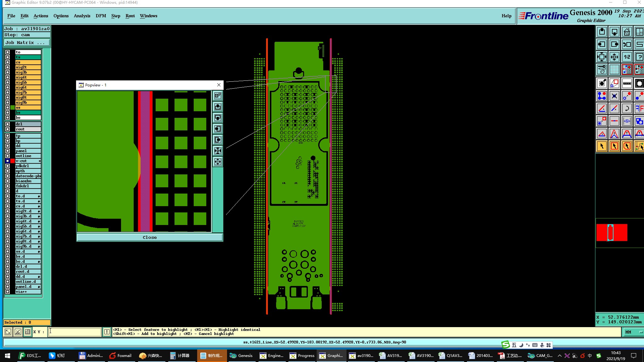Click the exclamation mark icon beside XY field
This screenshot has height=362, width=644.
107,332
